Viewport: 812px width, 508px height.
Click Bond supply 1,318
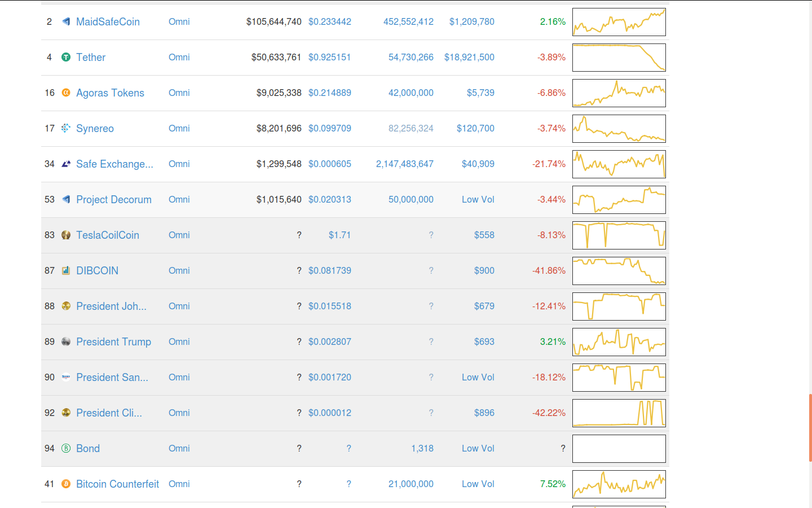click(x=422, y=448)
